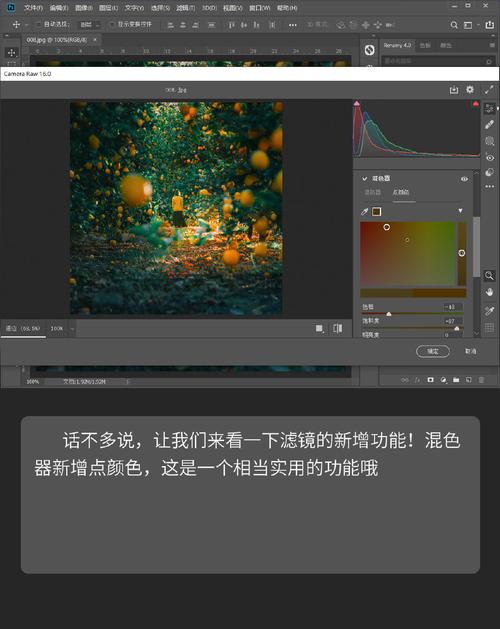Toggle Camera Raw full screen mode
Image resolution: width=500 pixels, height=629 pixels.
click(x=488, y=90)
